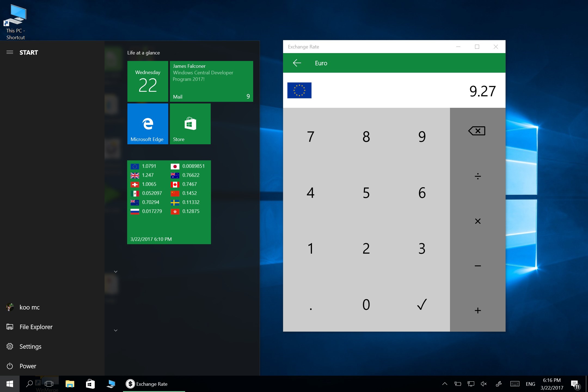Open Settings from Start menu
588x392 pixels.
(30, 347)
